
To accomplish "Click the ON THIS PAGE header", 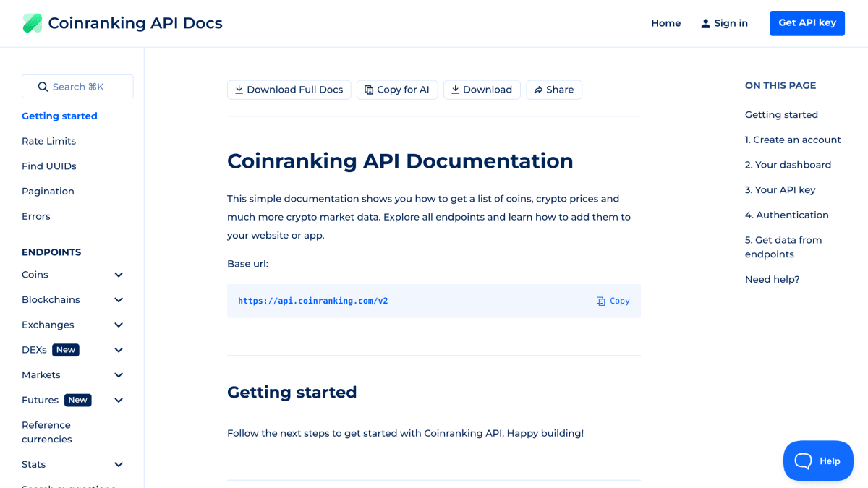I will (780, 85).
